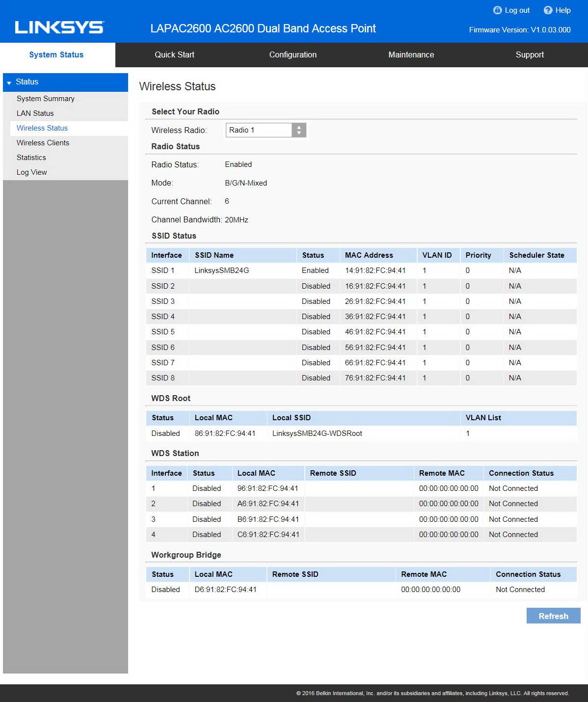Click the MAC address 76:91:82:FC:94:41
This screenshot has height=702, width=588.
pos(375,378)
